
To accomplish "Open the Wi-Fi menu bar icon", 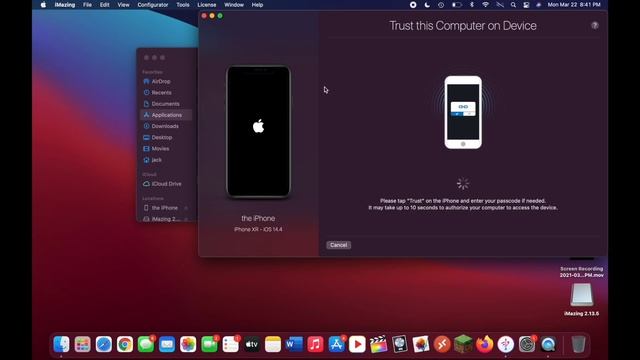I will pyautogui.click(x=485, y=5).
